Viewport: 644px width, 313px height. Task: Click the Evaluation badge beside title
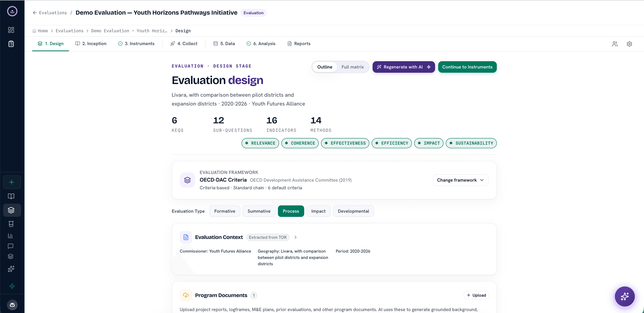point(253,13)
